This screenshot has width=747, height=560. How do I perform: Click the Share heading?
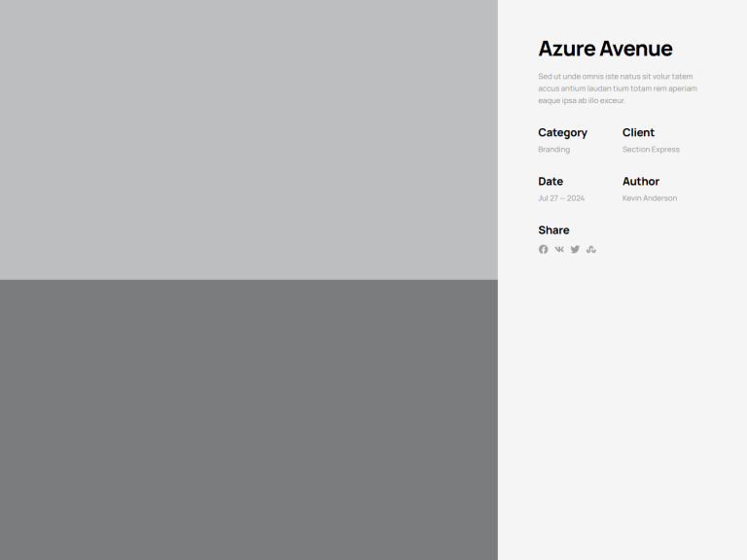point(553,229)
